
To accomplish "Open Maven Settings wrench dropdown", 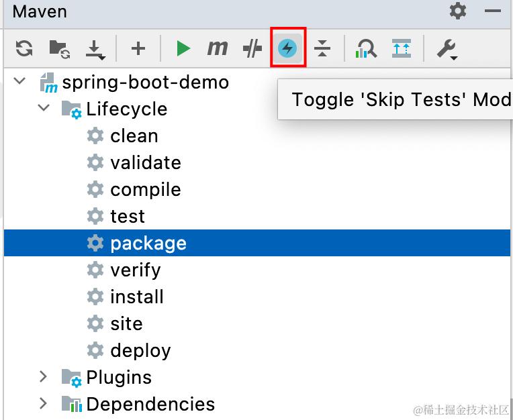I will point(447,48).
